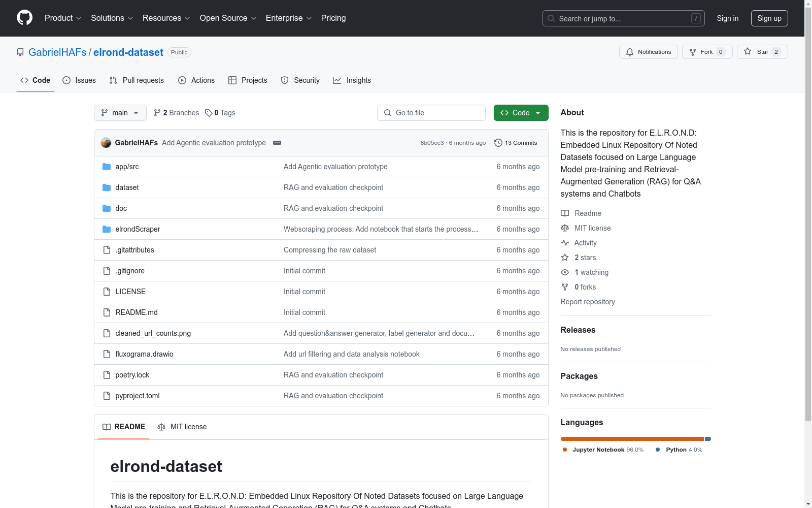The height and width of the screenshot is (508, 812).
Task: Click the dataset folder icon
Action: pos(107,187)
